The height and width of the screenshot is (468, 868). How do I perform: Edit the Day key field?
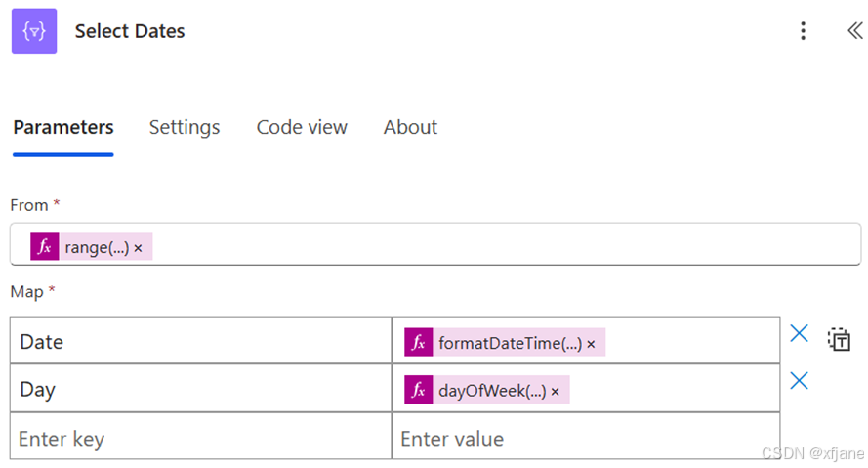(x=200, y=390)
